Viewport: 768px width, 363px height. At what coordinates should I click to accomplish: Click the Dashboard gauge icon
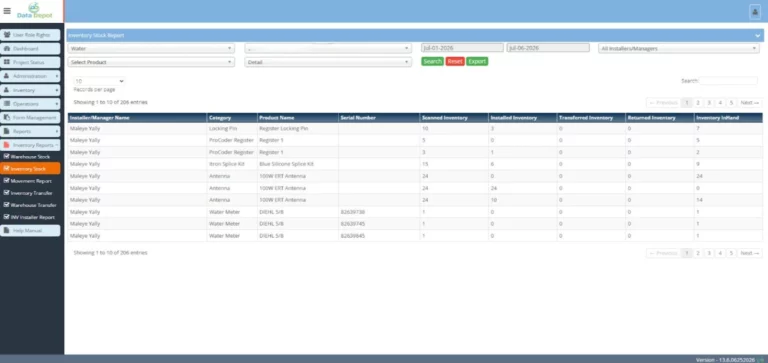coord(7,49)
